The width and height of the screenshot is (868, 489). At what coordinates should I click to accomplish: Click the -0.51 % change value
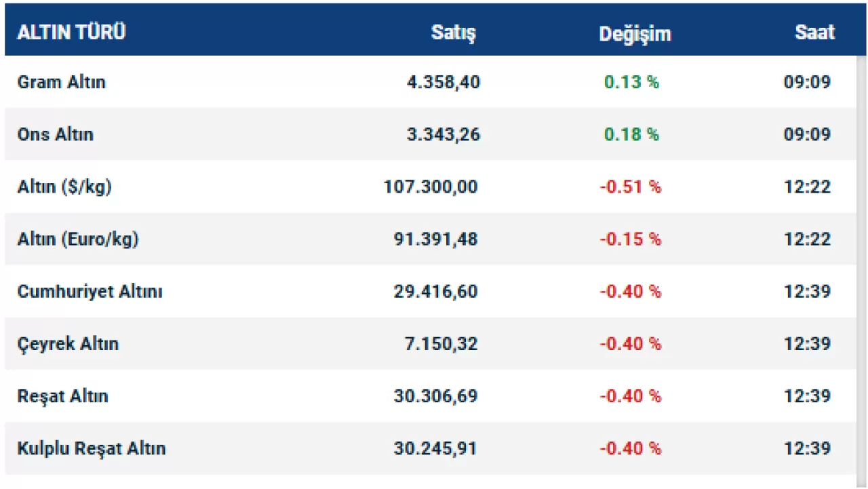(x=630, y=187)
